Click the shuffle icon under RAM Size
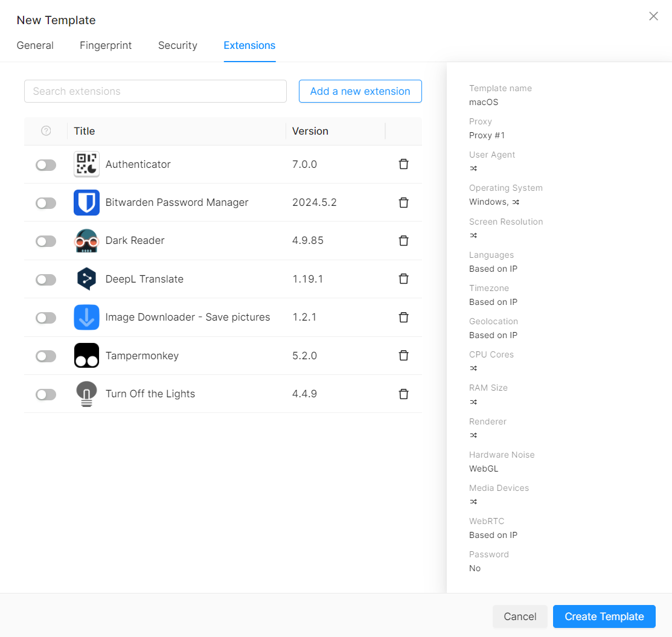 click(473, 402)
